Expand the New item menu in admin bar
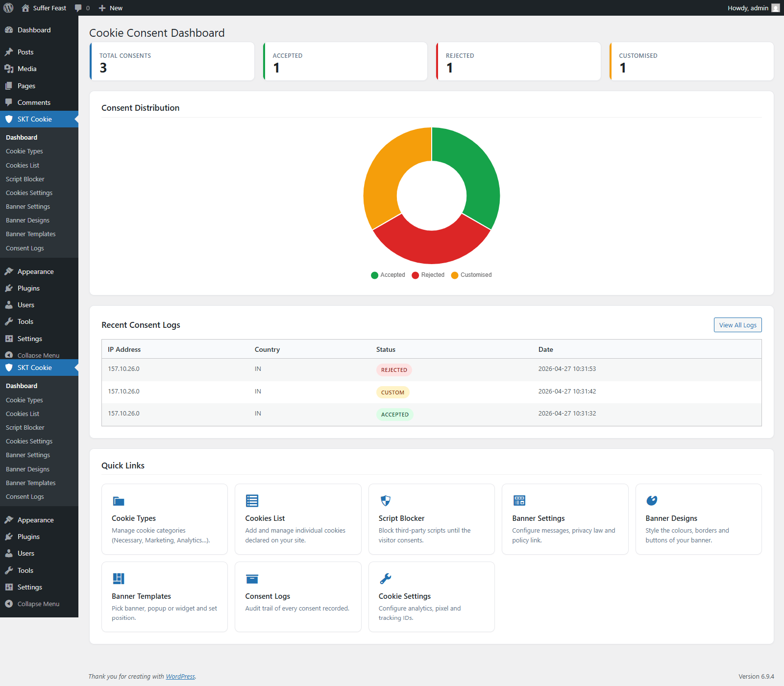The width and height of the screenshot is (784, 686). point(111,8)
